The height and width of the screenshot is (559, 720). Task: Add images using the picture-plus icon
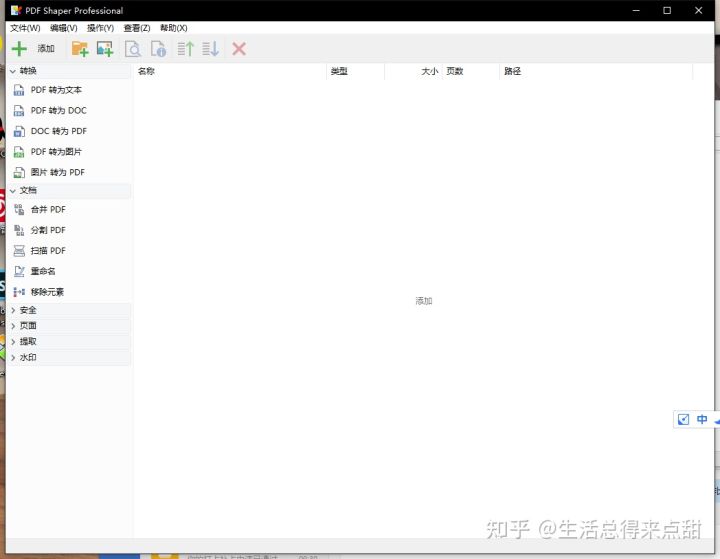tap(105, 49)
